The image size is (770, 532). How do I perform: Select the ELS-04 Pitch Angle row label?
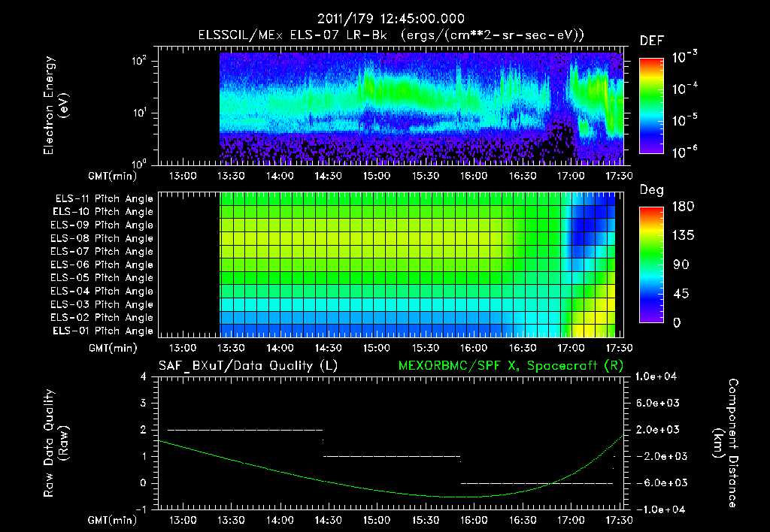(x=102, y=291)
